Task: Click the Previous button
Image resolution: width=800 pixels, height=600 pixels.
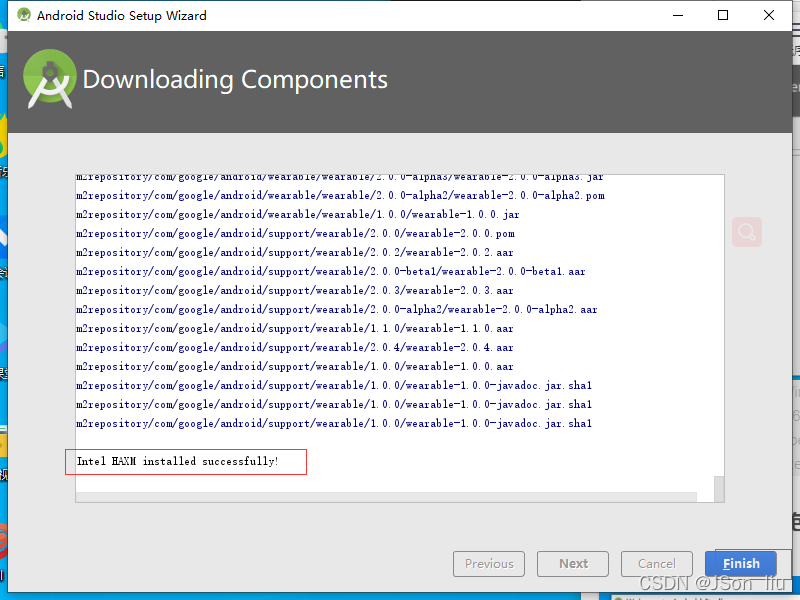Action: pyautogui.click(x=489, y=564)
